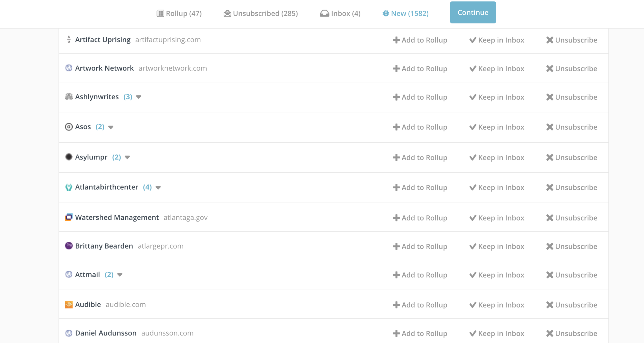Add Ashlynwrites to Rollup

point(420,97)
